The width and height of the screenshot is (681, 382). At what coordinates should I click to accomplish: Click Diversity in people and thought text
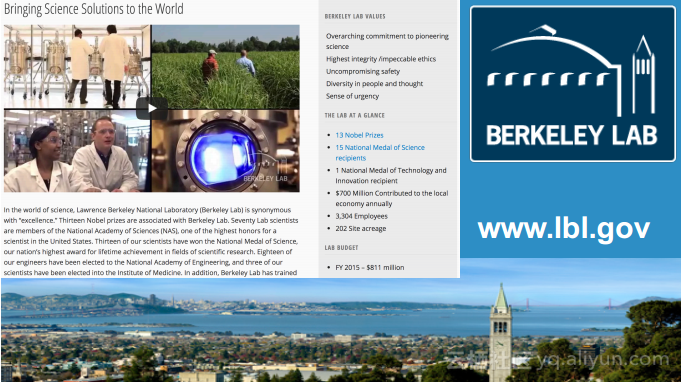(x=374, y=84)
